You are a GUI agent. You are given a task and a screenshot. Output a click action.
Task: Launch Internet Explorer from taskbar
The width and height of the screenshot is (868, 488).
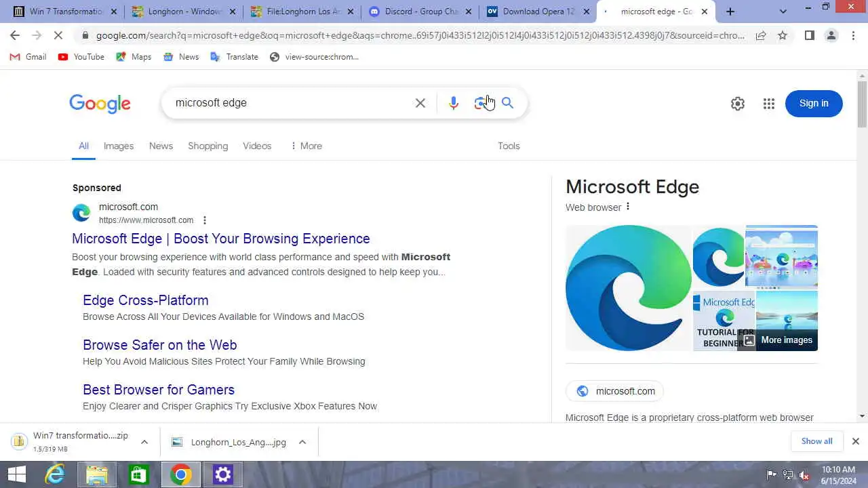point(54,474)
